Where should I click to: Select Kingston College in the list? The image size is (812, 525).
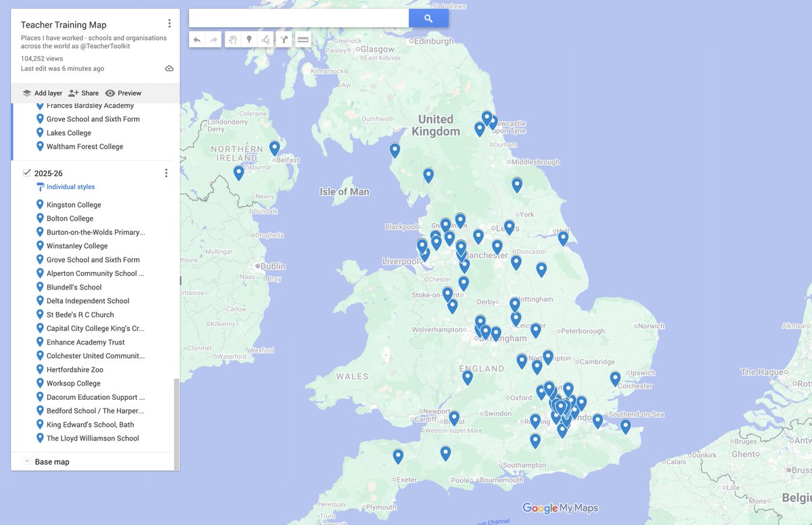tap(74, 204)
